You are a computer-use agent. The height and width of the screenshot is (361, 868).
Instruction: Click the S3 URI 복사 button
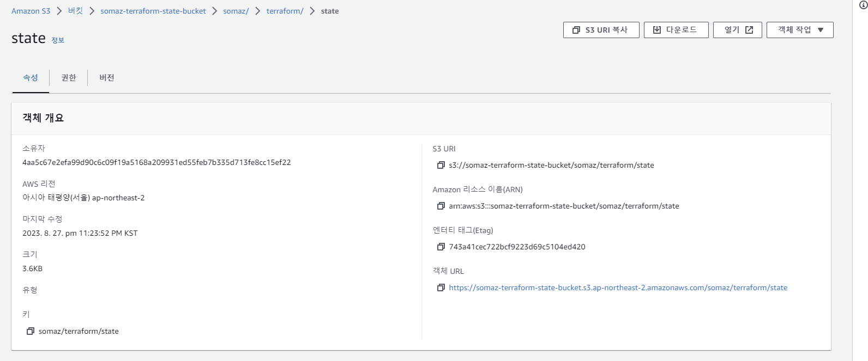[601, 30]
